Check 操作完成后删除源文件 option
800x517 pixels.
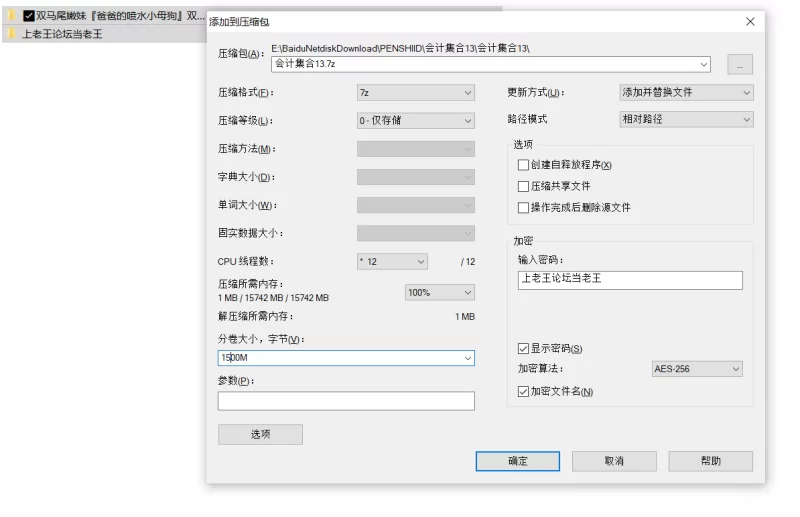coord(523,208)
